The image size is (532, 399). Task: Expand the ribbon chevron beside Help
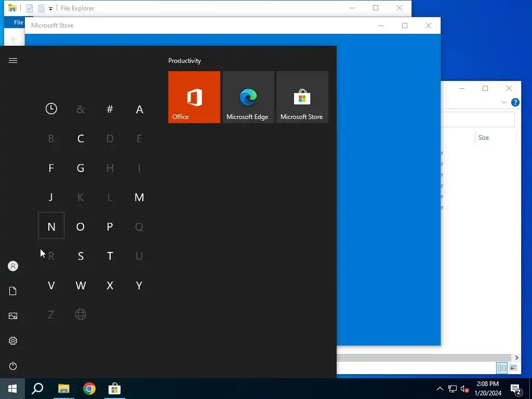click(x=504, y=102)
